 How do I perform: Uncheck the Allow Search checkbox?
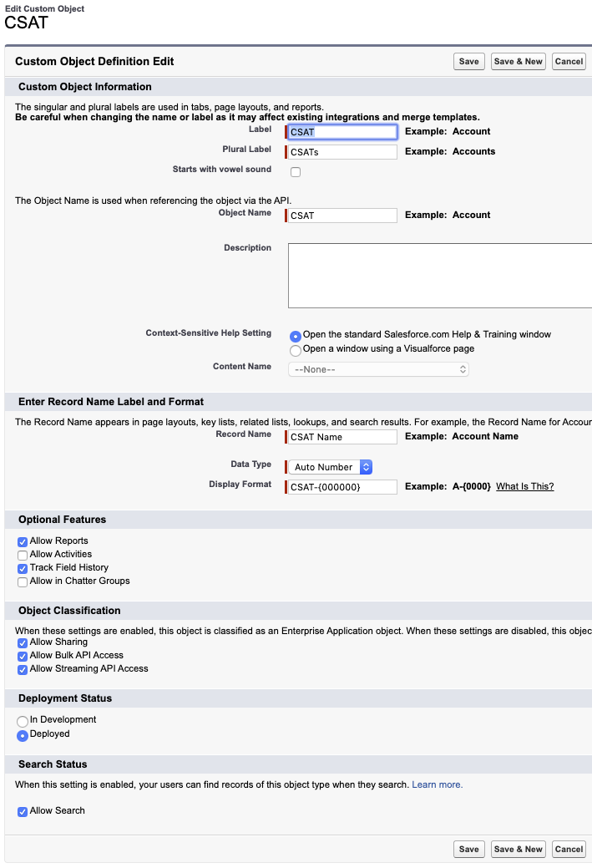23,811
